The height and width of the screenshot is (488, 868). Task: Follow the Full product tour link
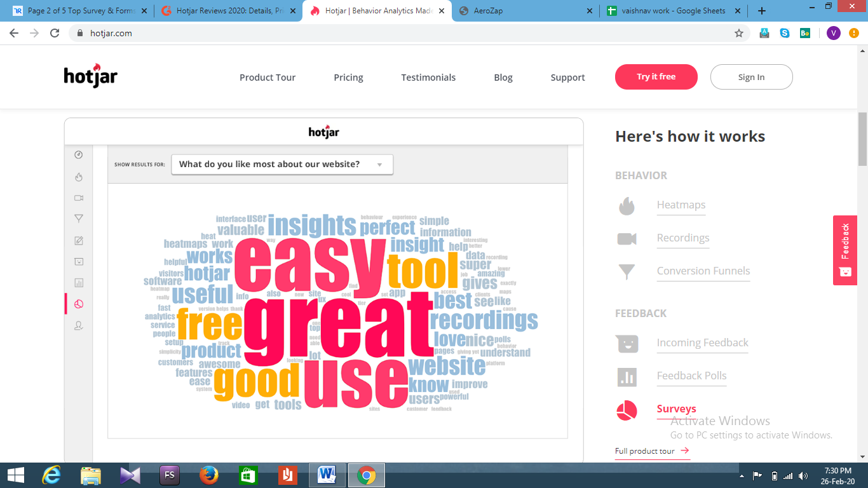652,451
